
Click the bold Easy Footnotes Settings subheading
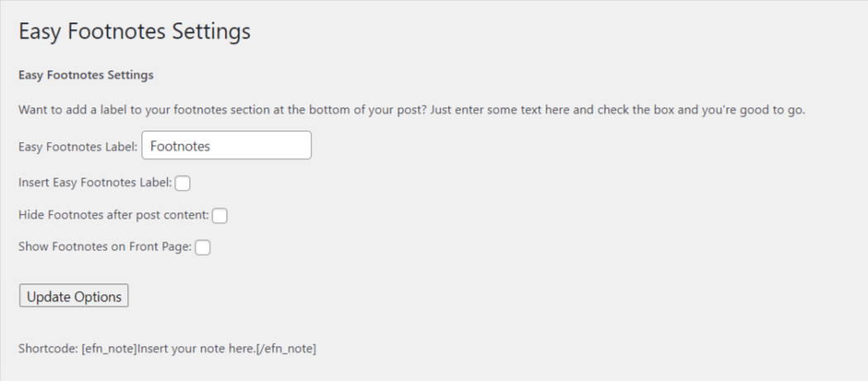tap(86, 75)
